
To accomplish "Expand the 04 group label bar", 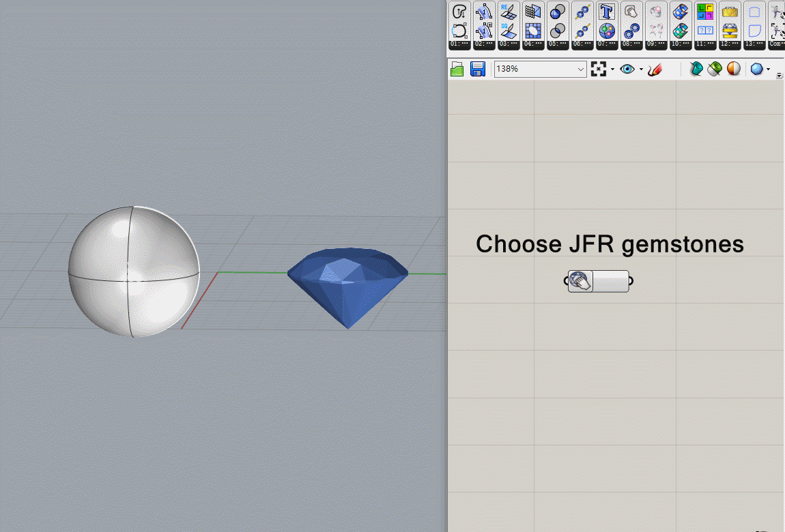I will coord(533,44).
